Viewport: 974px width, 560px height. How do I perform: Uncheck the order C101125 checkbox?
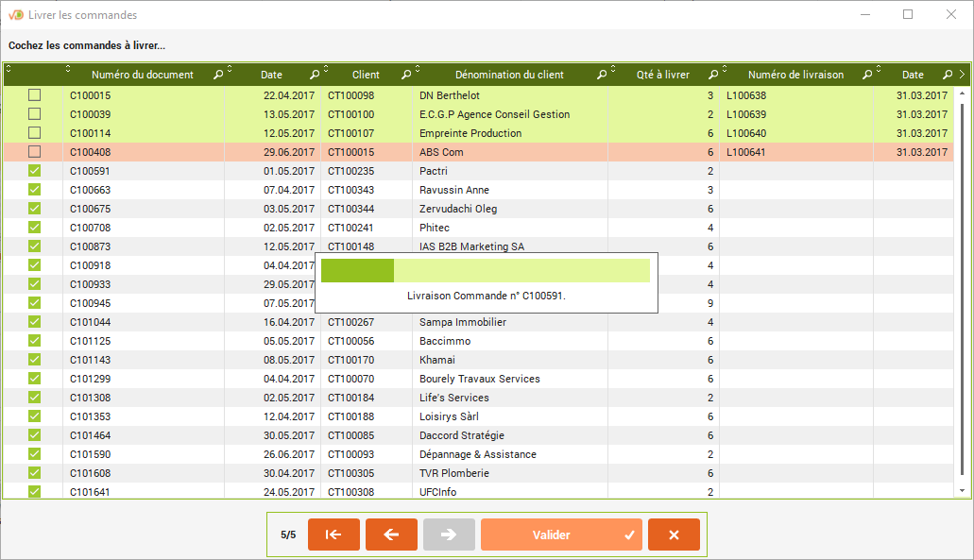coord(35,341)
